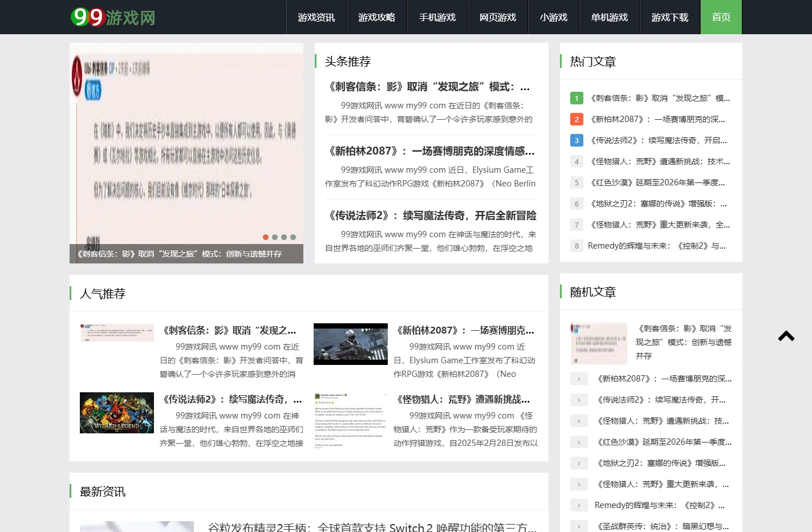Select the second carousel dot
812x532 pixels.
tap(275, 237)
